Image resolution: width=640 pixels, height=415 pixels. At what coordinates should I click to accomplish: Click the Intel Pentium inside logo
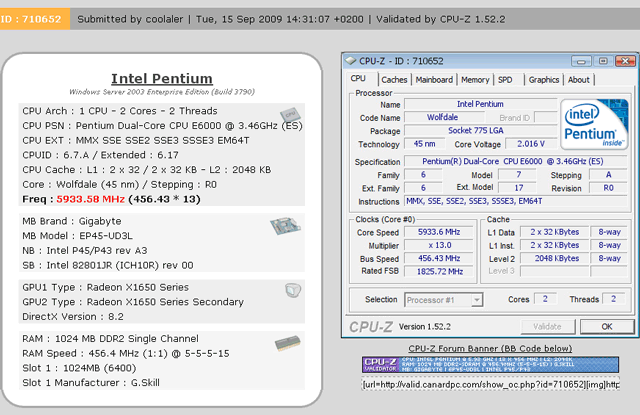click(x=594, y=124)
